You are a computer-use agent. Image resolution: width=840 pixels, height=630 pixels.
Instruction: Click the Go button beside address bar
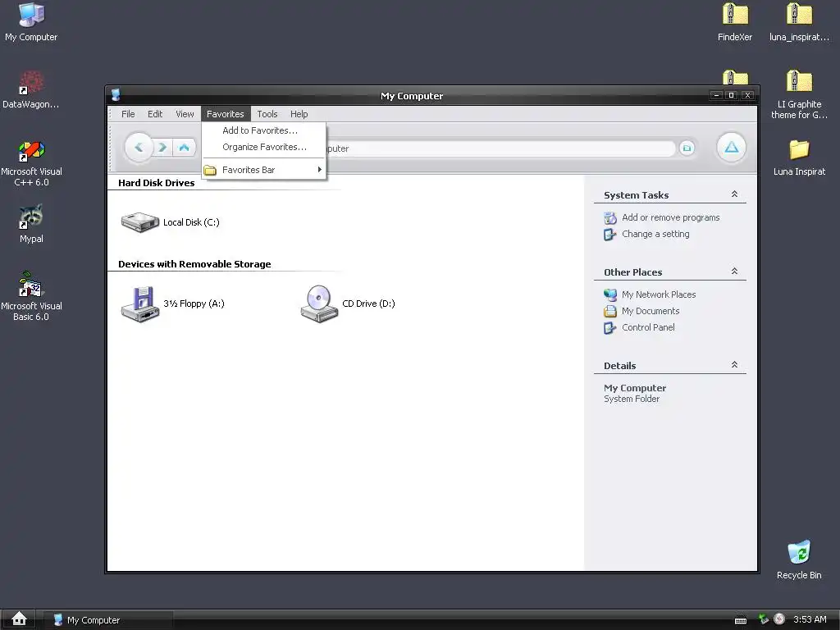coord(687,148)
